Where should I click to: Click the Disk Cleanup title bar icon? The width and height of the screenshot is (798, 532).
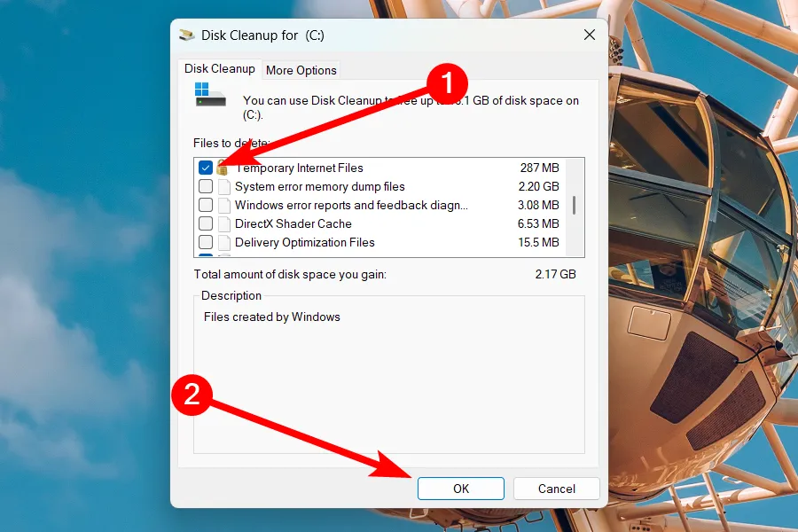(x=187, y=35)
